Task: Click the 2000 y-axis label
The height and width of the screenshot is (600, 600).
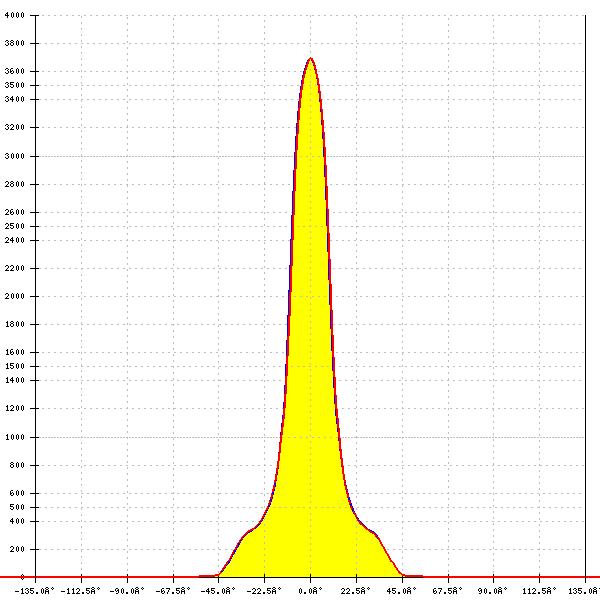Action: pyautogui.click(x=15, y=296)
